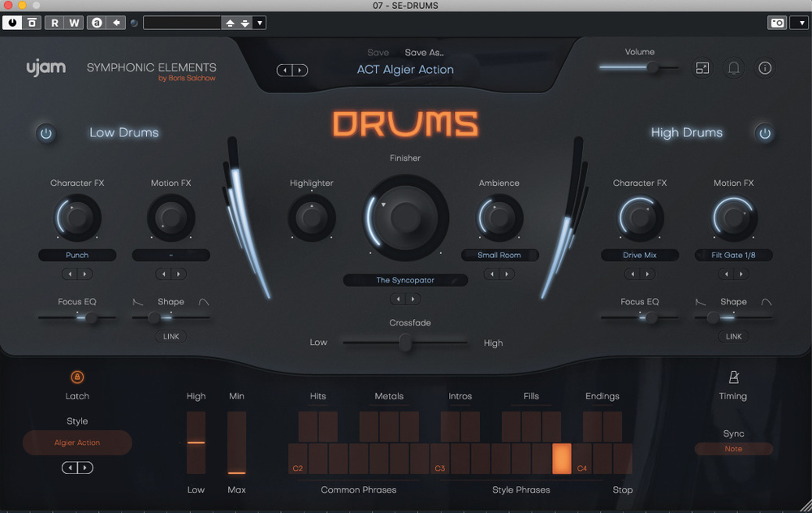
Task: Enable automation Read with the R button
Action: pos(54,23)
